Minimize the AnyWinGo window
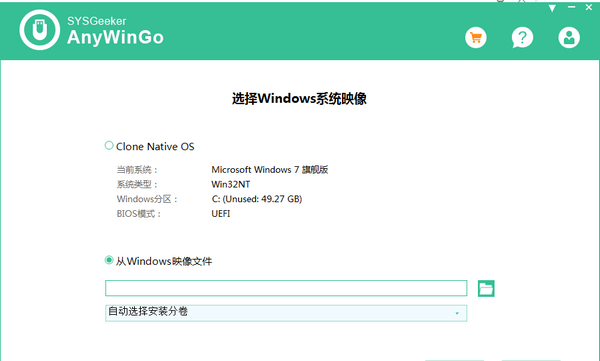The image size is (600, 361). 571,7
